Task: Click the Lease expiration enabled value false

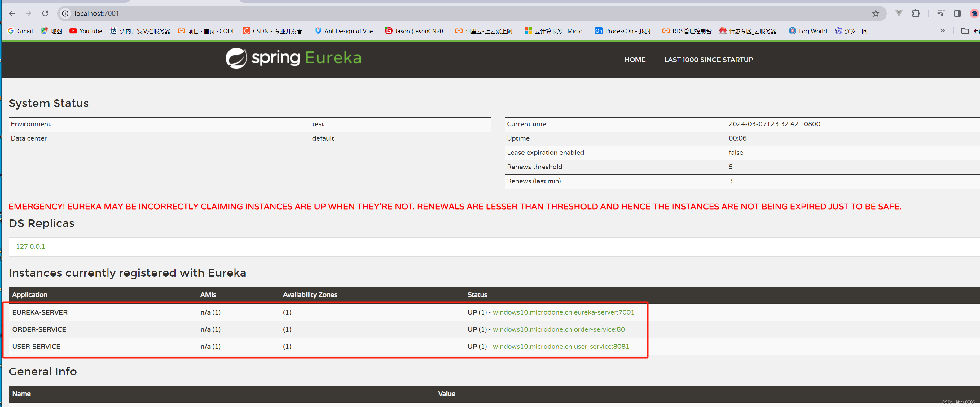Action: (x=736, y=153)
